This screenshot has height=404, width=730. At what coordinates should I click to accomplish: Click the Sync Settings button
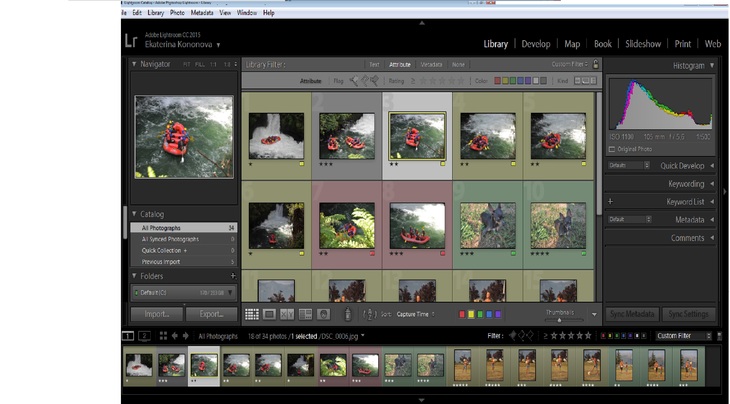(689, 314)
